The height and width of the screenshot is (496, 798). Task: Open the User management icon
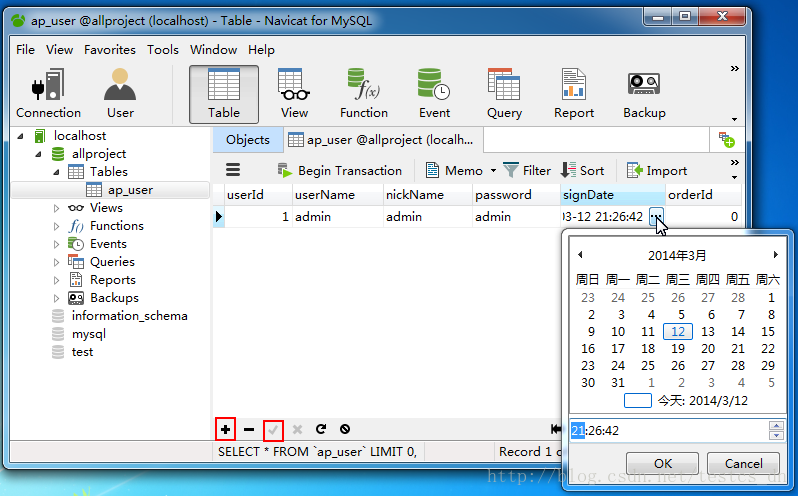pos(120,94)
